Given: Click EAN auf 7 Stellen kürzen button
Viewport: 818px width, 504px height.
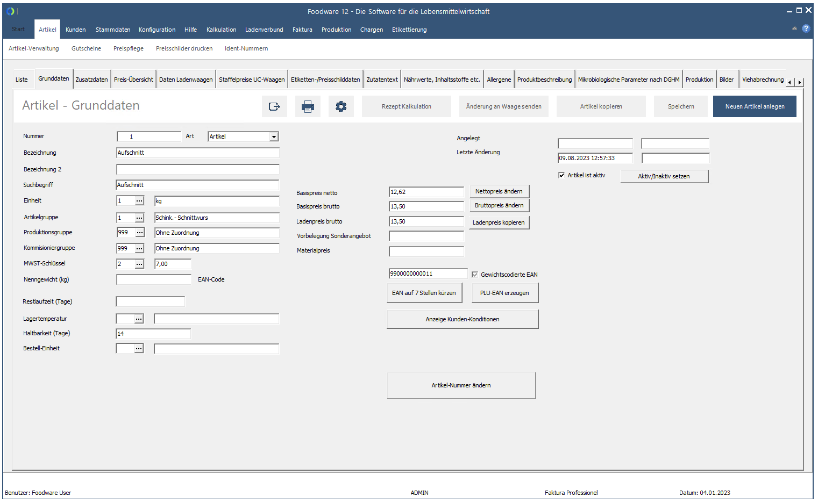Looking at the screenshot, I should coord(424,293).
